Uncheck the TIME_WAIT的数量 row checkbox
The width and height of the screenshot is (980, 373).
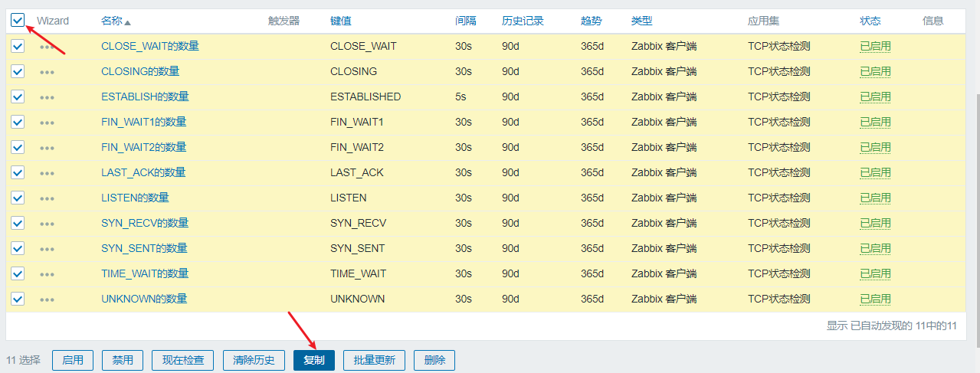(x=18, y=273)
